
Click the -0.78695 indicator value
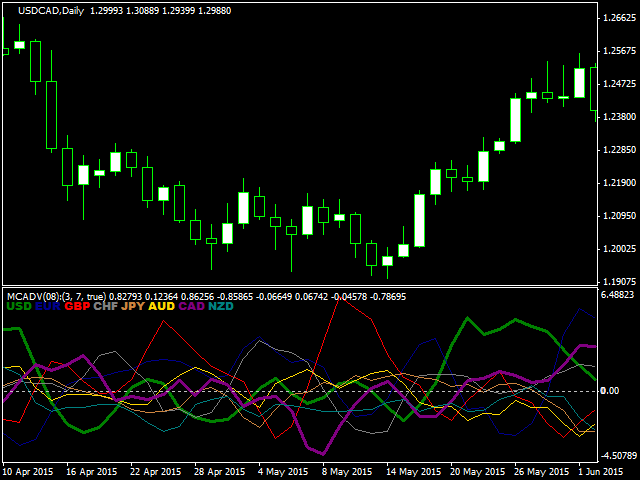click(x=388, y=297)
